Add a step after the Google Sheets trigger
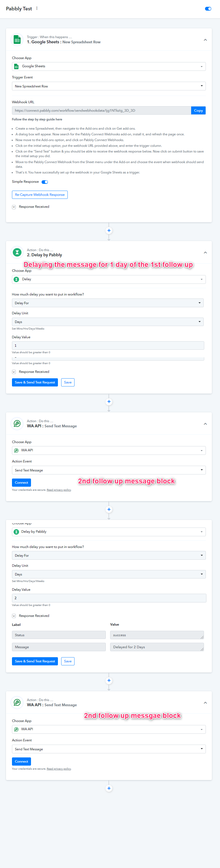Screen dimensions: 220x868 109,230
